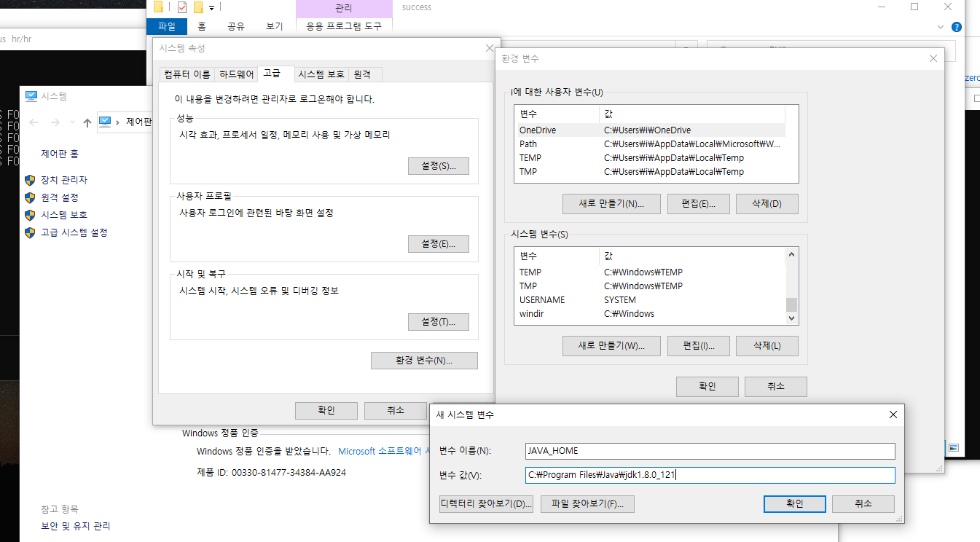Close the 환경 변수 dialog with X

933,58
